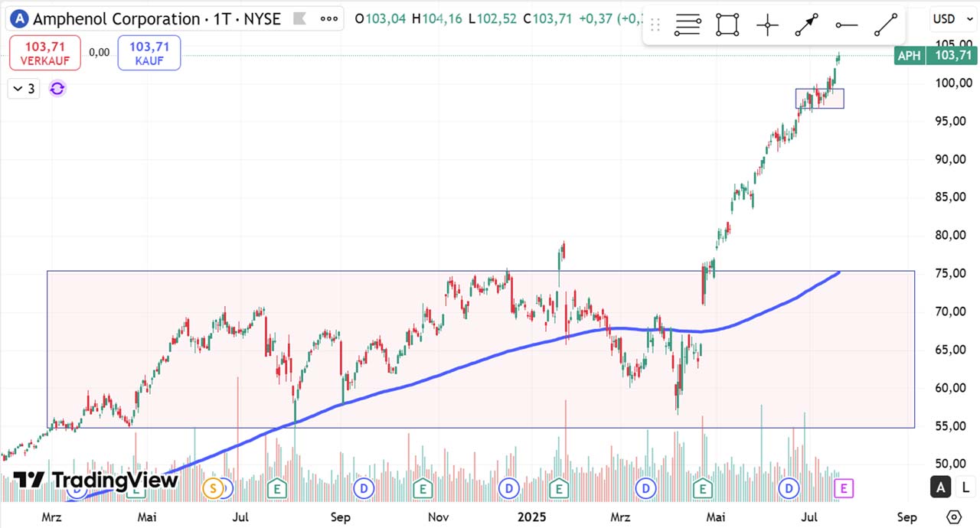This screenshot has width=980, height=528.
Task: Click the gray flag icon next to NYSE
Action: [x=301, y=19]
